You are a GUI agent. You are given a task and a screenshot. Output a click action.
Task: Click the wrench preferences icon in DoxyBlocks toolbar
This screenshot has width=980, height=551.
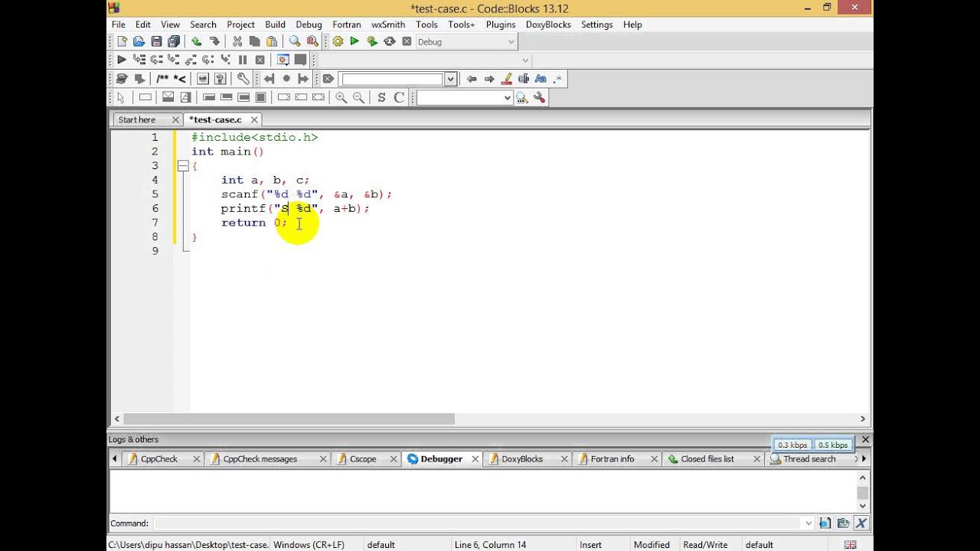pyautogui.click(x=243, y=78)
